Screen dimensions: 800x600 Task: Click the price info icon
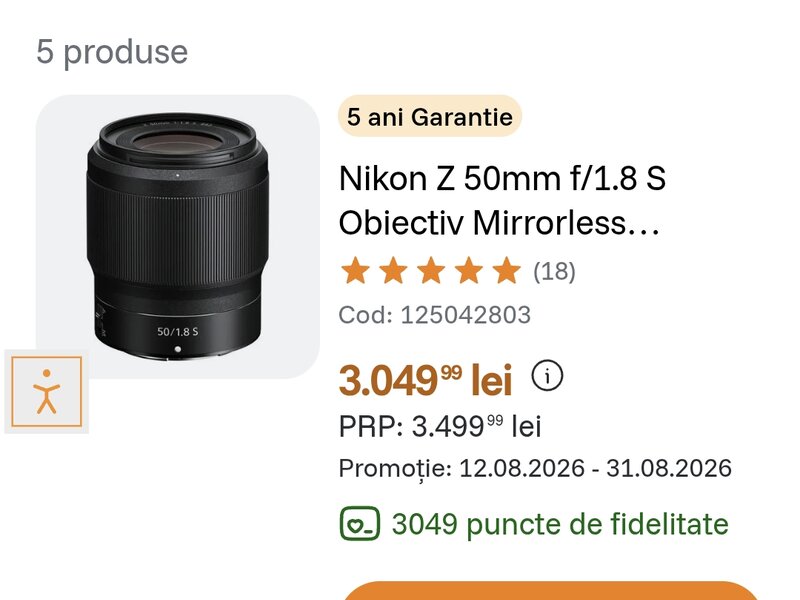click(x=547, y=376)
